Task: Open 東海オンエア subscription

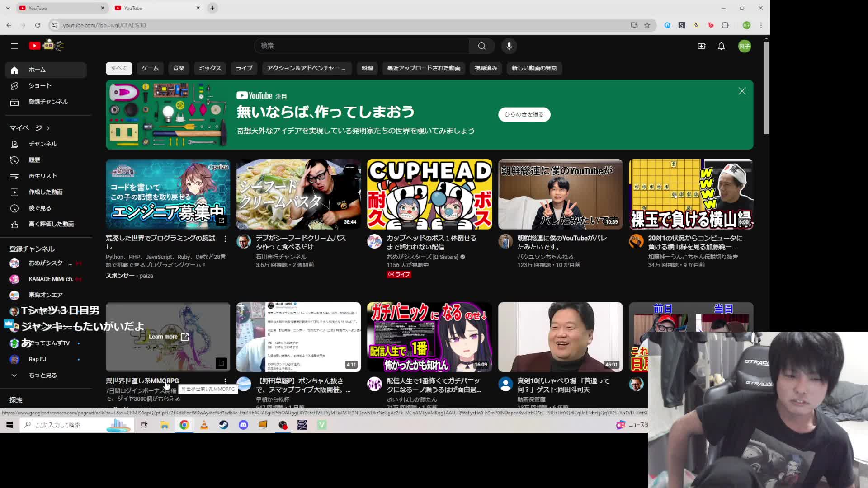Action: (x=46, y=295)
